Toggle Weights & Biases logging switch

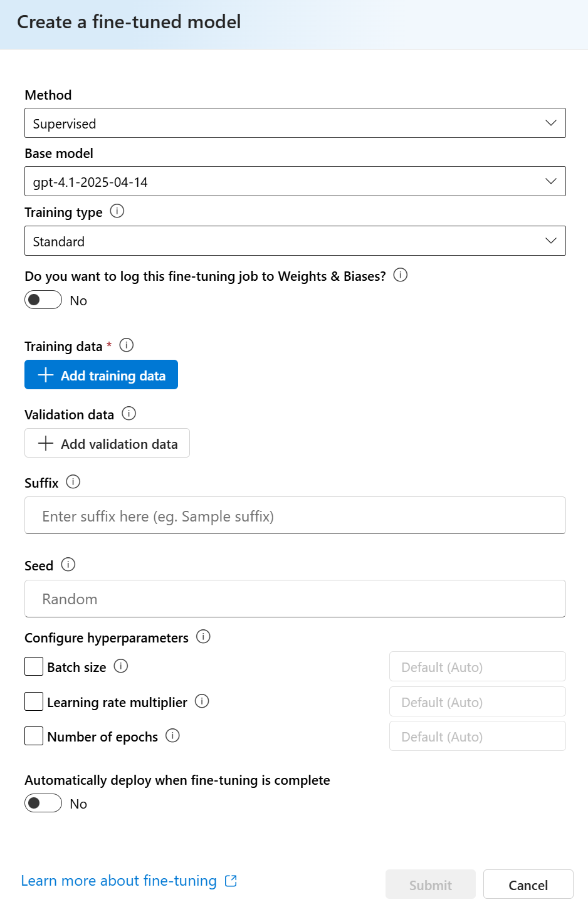coord(43,300)
